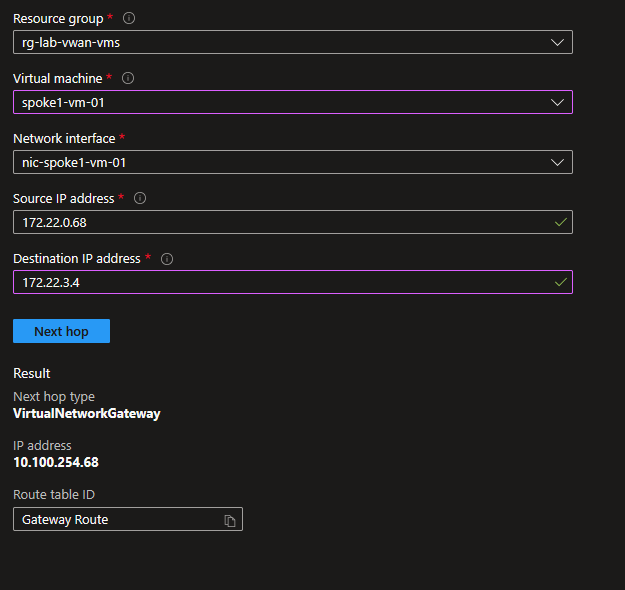Copy the Gateway Route table ID
625x590 pixels.
coord(230,520)
